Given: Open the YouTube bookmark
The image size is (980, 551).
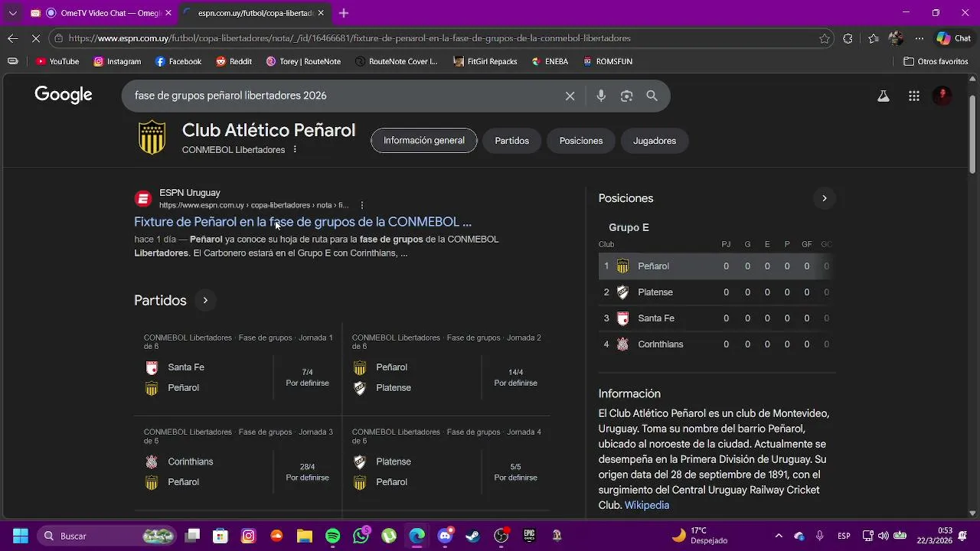Looking at the screenshot, I should [57, 61].
